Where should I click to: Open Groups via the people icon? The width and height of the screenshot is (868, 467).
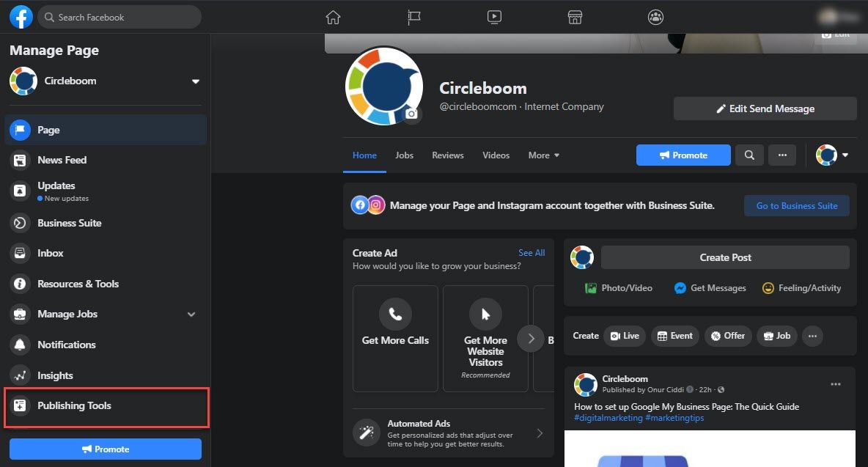pos(655,16)
